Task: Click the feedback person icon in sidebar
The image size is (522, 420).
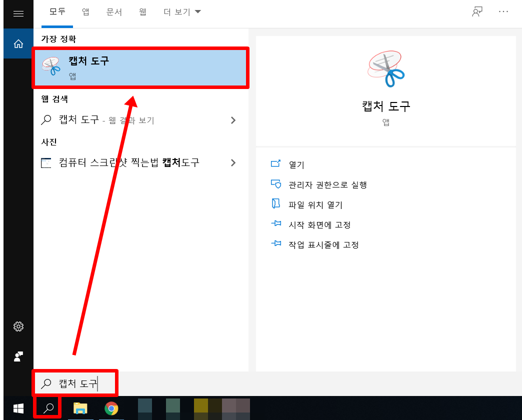Action: pos(18,356)
